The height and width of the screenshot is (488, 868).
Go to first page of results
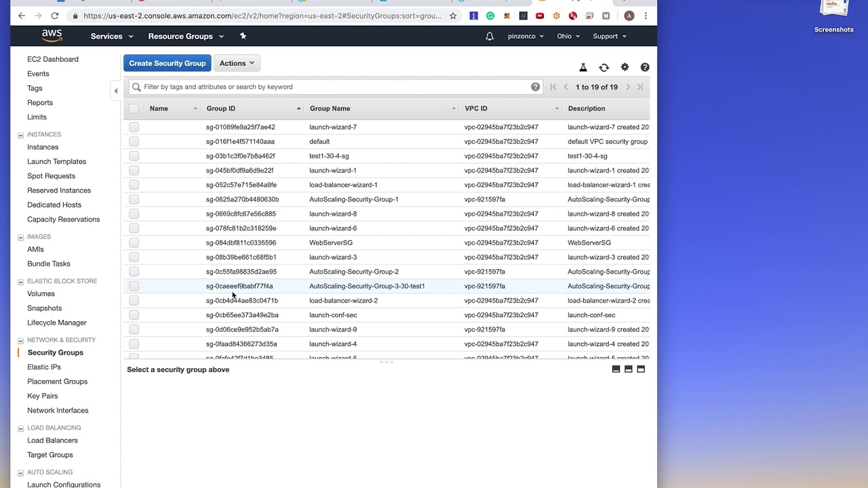[x=553, y=87]
